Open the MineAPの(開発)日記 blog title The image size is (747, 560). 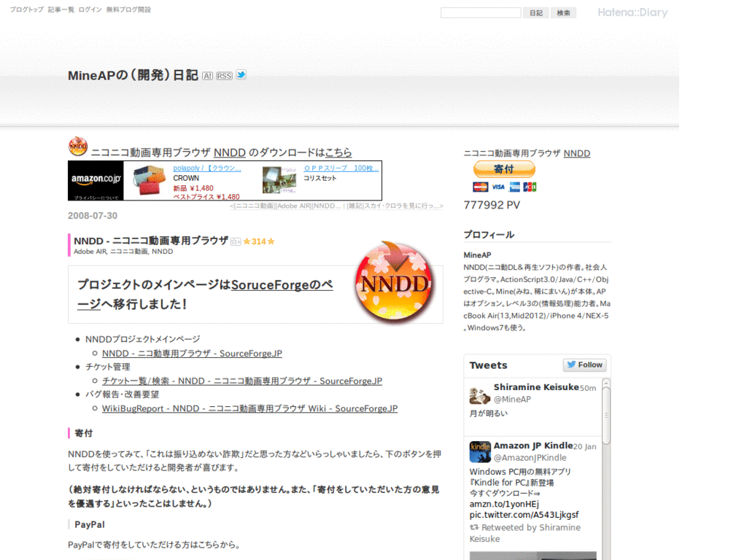[133, 75]
